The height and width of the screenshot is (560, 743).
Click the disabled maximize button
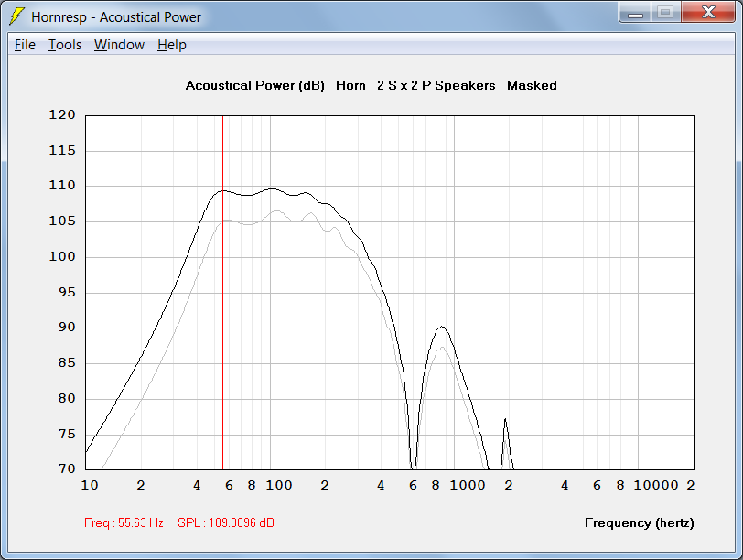(666, 13)
